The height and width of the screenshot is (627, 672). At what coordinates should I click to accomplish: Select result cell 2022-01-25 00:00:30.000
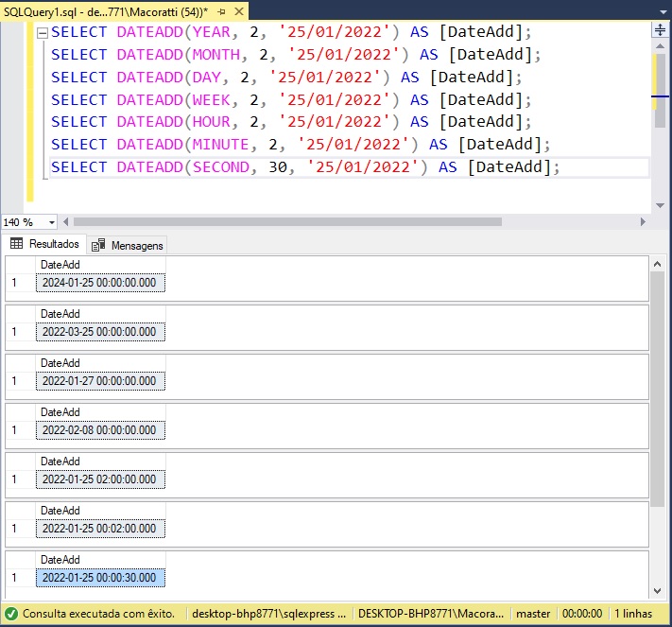pos(100,578)
